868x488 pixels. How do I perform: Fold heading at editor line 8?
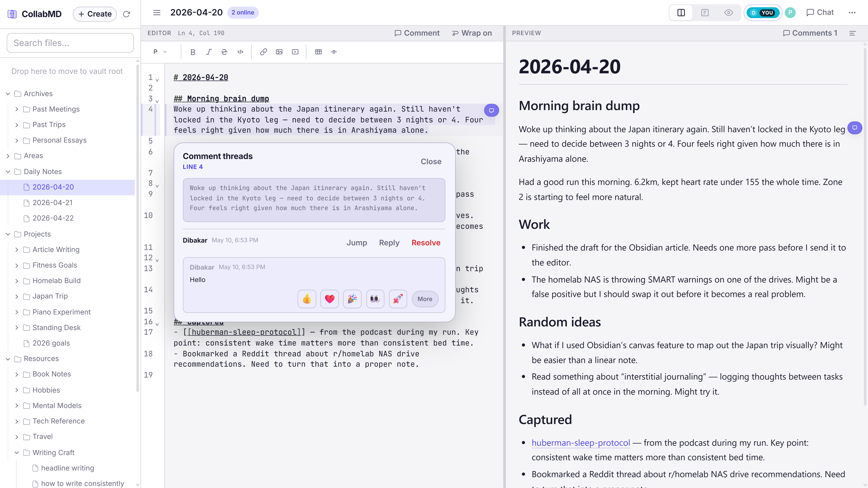(x=157, y=186)
